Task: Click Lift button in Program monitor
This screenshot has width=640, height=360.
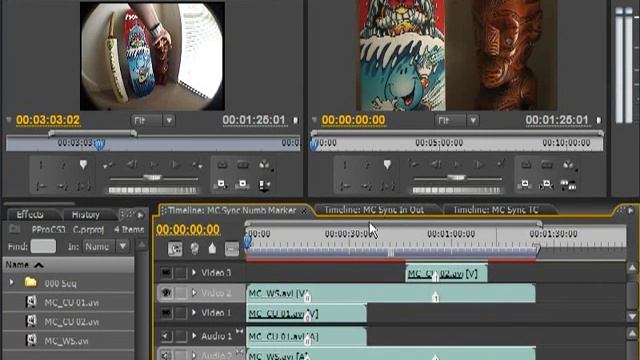Action: pos(525,184)
